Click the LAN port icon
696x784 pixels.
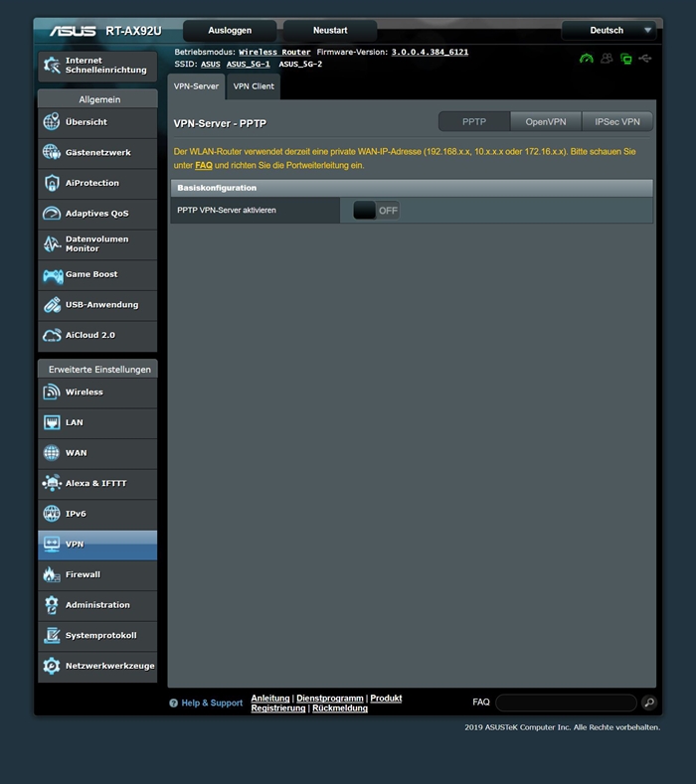pos(52,422)
